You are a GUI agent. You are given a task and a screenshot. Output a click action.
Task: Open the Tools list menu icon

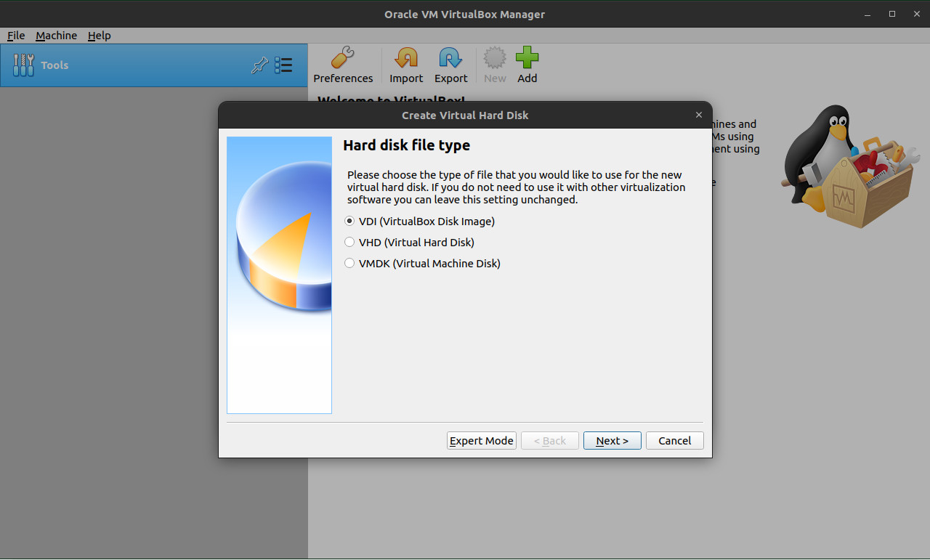click(283, 65)
